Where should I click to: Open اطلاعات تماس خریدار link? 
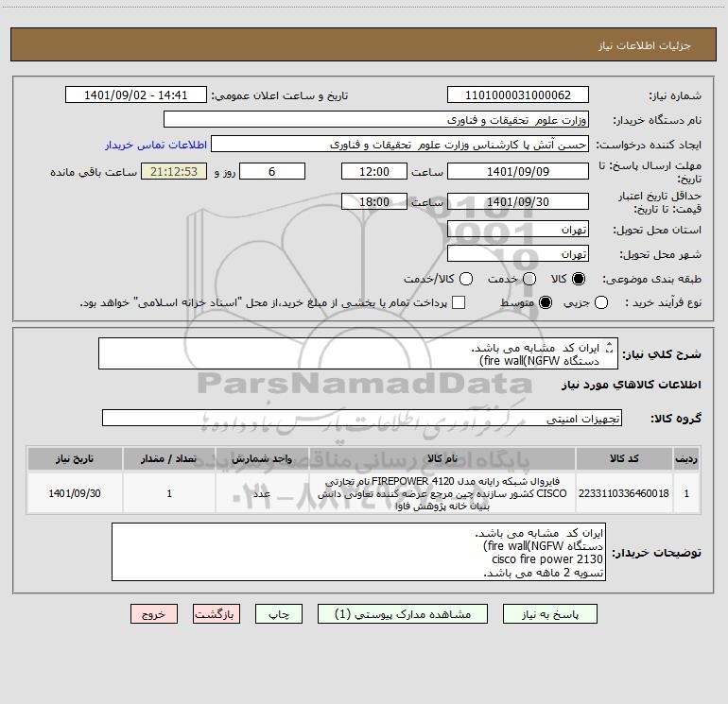(x=156, y=145)
